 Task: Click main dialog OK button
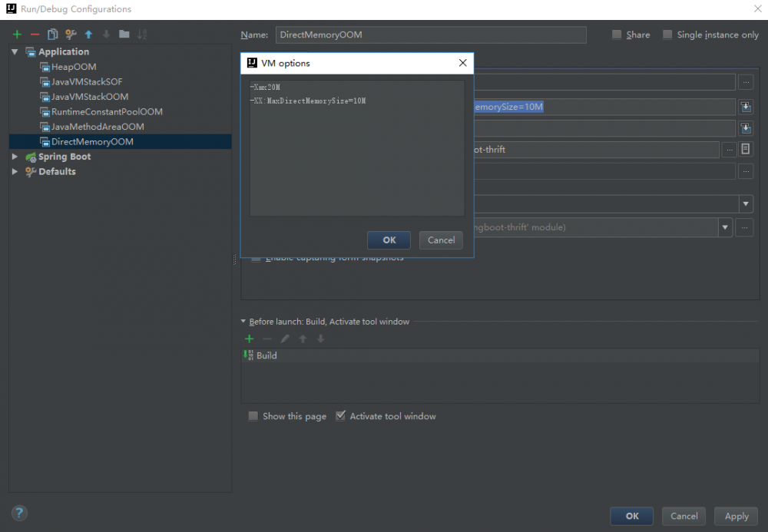click(x=631, y=516)
